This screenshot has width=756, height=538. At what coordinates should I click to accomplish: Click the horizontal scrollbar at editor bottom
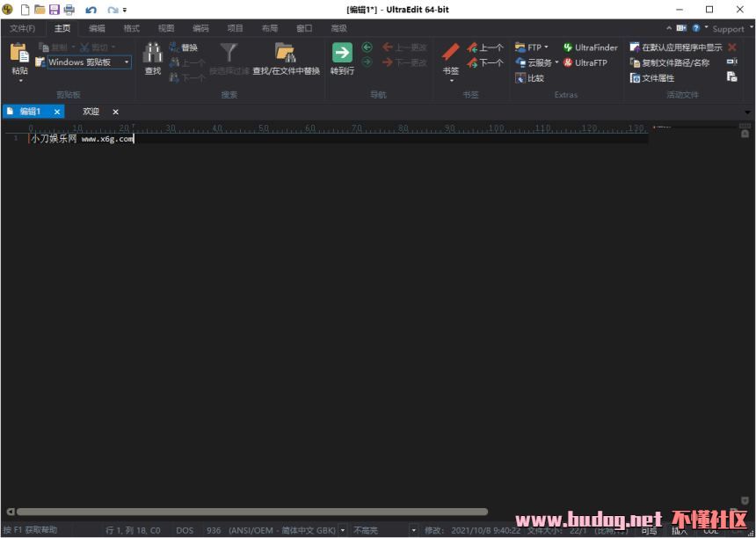251,512
